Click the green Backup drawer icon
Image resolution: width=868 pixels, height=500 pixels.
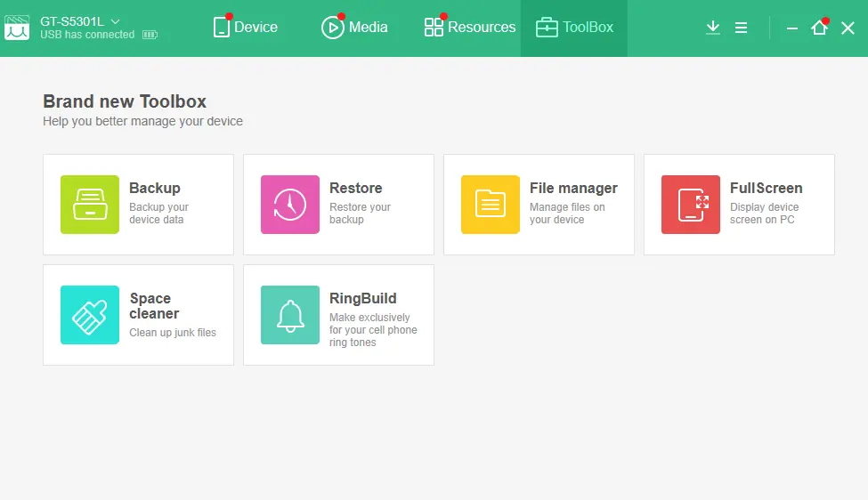[90, 205]
